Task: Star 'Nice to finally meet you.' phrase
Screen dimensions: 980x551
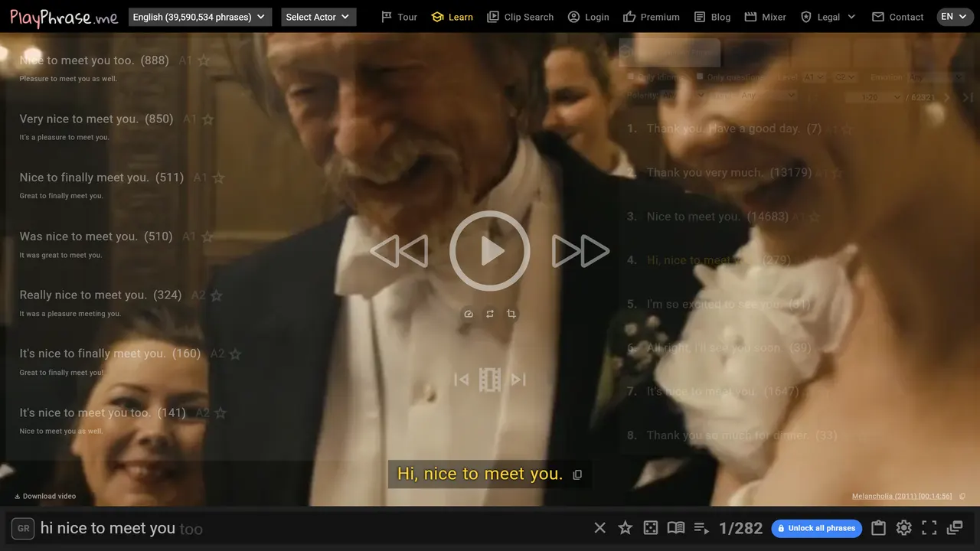Action: coord(218,178)
